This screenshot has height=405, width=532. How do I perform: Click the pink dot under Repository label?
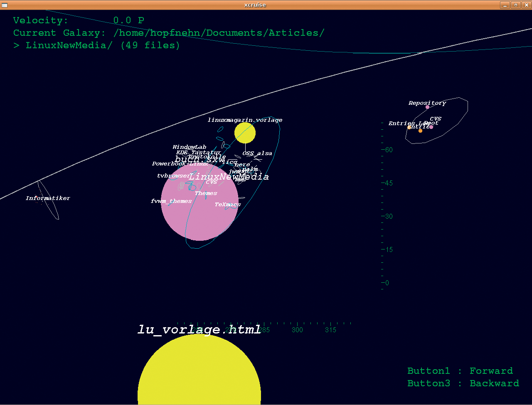(x=427, y=107)
